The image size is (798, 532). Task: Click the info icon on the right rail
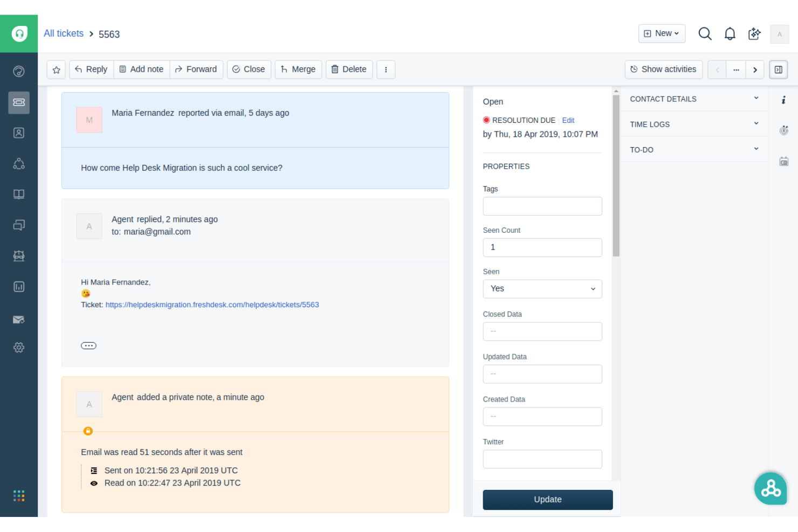click(784, 99)
